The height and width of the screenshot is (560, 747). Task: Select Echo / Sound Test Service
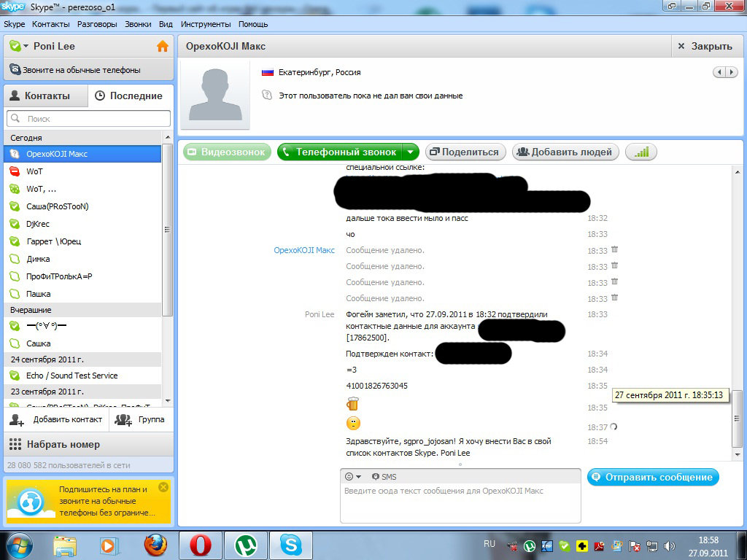(x=82, y=376)
